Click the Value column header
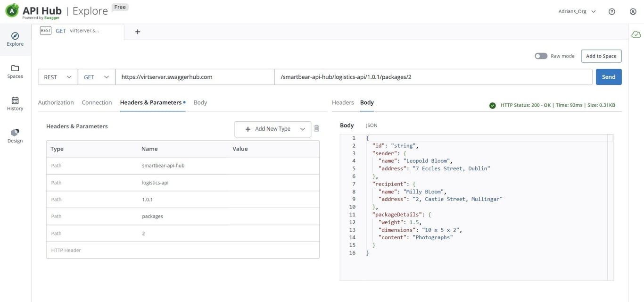644x302 pixels. tap(240, 149)
